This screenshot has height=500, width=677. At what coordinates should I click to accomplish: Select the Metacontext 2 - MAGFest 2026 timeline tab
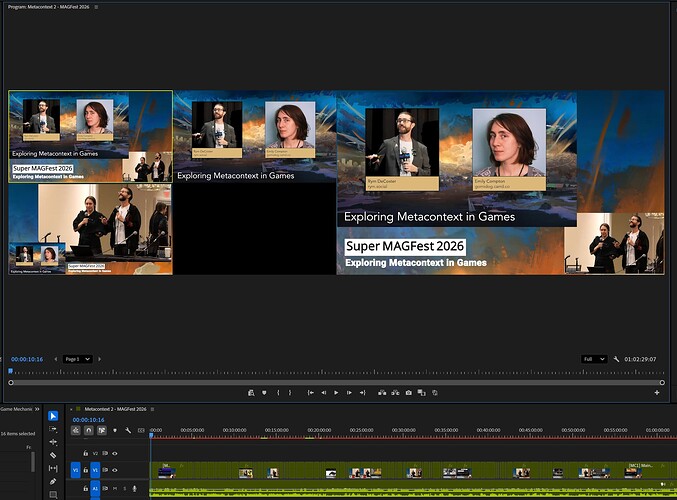pos(115,409)
